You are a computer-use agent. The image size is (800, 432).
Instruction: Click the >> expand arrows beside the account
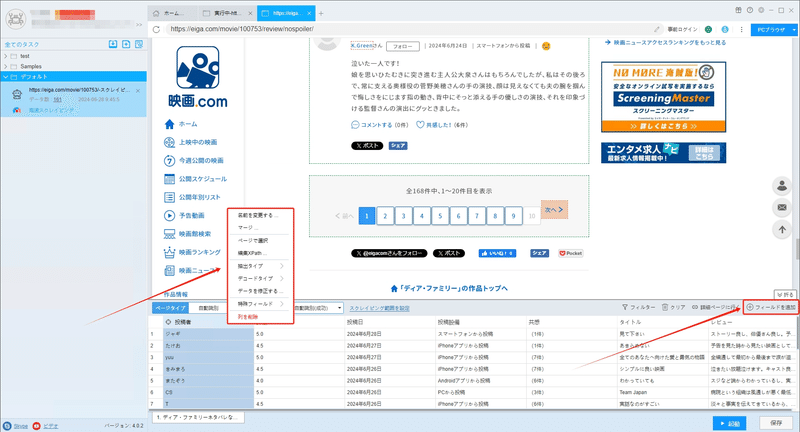(x=139, y=24)
